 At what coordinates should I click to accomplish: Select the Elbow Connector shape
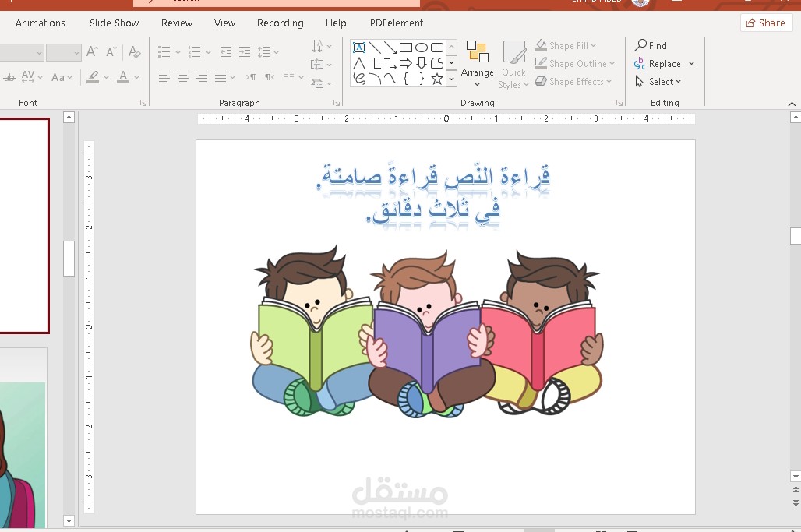pyautogui.click(x=375, y=63)
